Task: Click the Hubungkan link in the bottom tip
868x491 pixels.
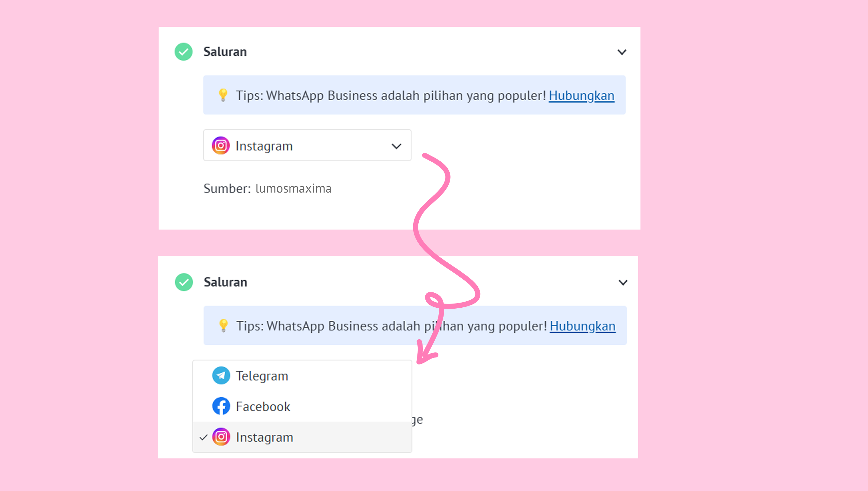Action: (582, 326)
